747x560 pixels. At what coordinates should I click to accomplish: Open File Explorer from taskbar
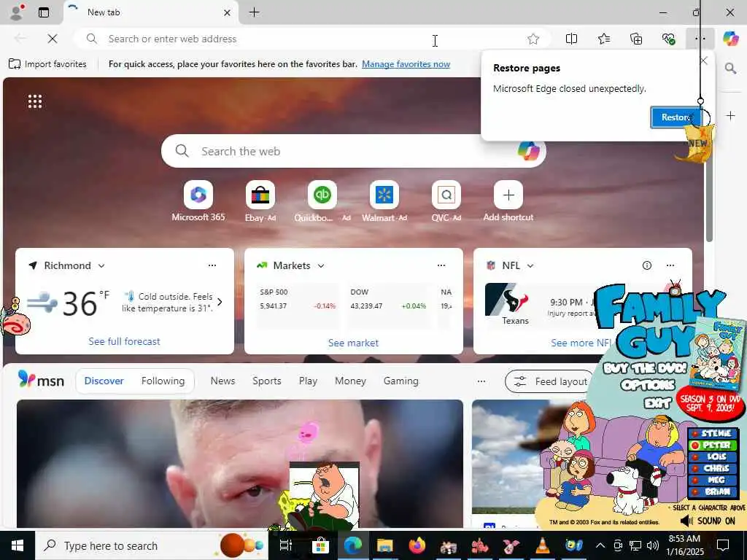coord(384,545)
